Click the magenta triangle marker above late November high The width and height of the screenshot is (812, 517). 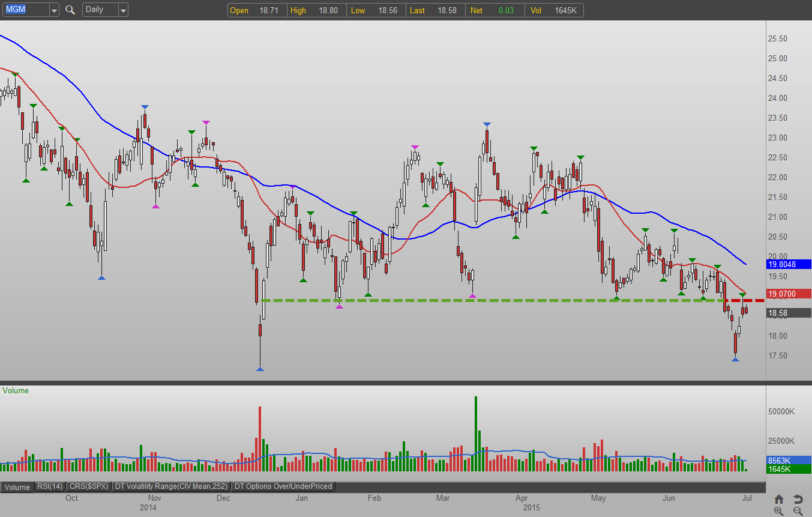[206, 122]
